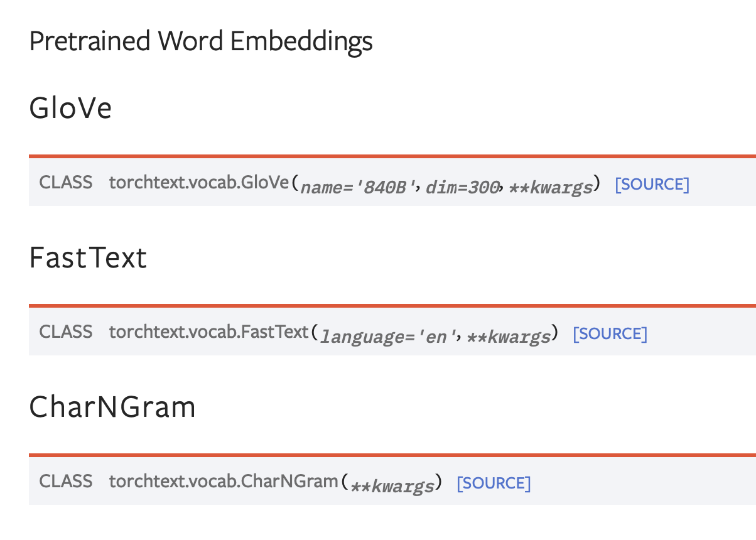
Task: Click **kwargs in the GloVe signature
Action: pyautogui.click(x=551, y=187)
